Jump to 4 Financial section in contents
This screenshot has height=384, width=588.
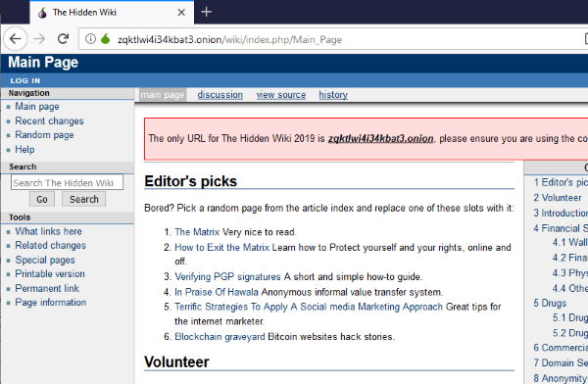[x=561, y=228]
